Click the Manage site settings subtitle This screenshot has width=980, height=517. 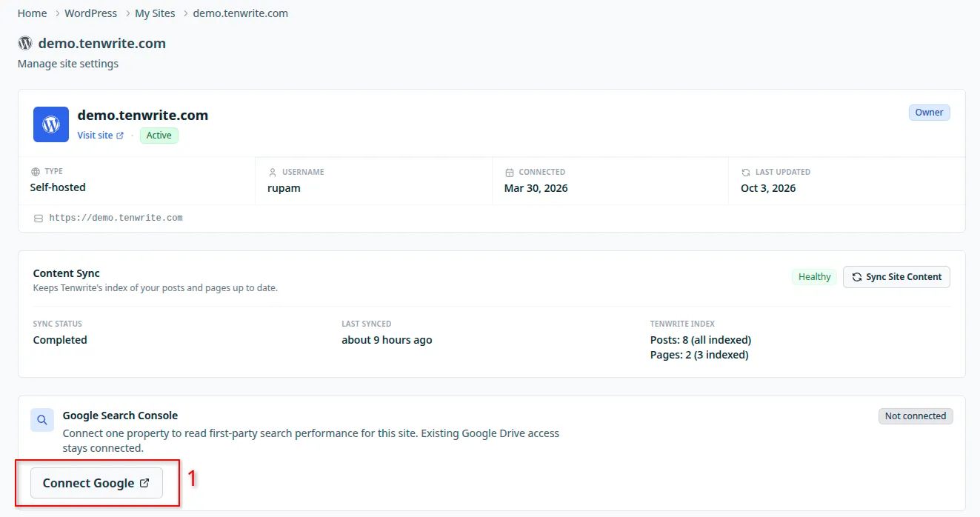[68, 64]
